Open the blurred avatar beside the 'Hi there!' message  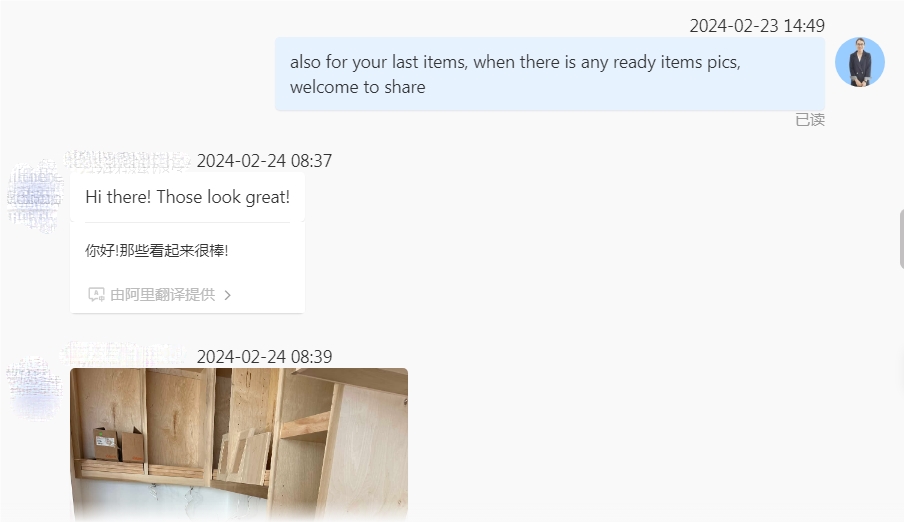tap(35, 196)
